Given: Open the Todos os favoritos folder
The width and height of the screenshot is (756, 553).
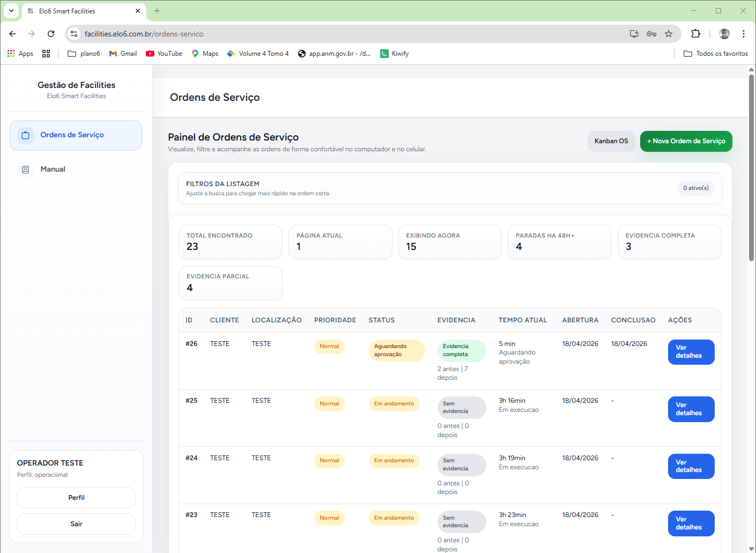Looking at the screenshot, I should pyautogui.click(x=716, y=54).
